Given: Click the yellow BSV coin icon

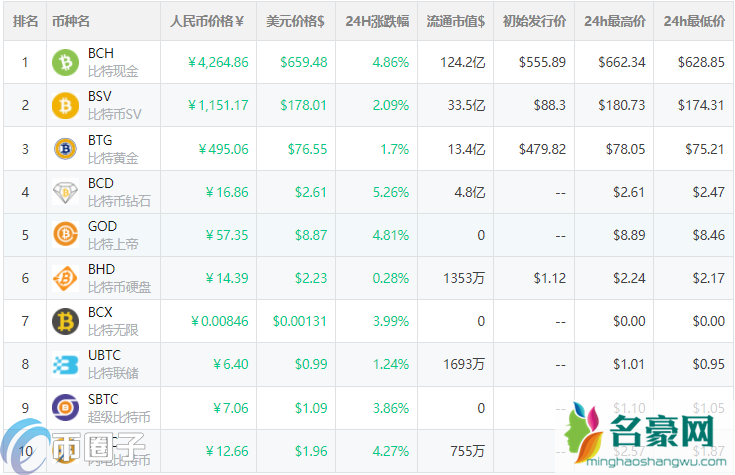Looking at the screenshot, I should 65,106.
